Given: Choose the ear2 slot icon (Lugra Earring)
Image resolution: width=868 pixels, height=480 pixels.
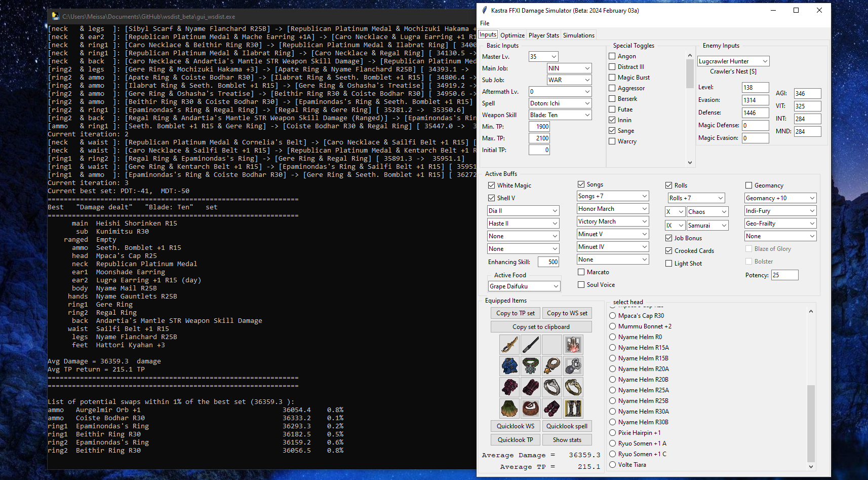Looking at the screenshot, I should (573, 366).
